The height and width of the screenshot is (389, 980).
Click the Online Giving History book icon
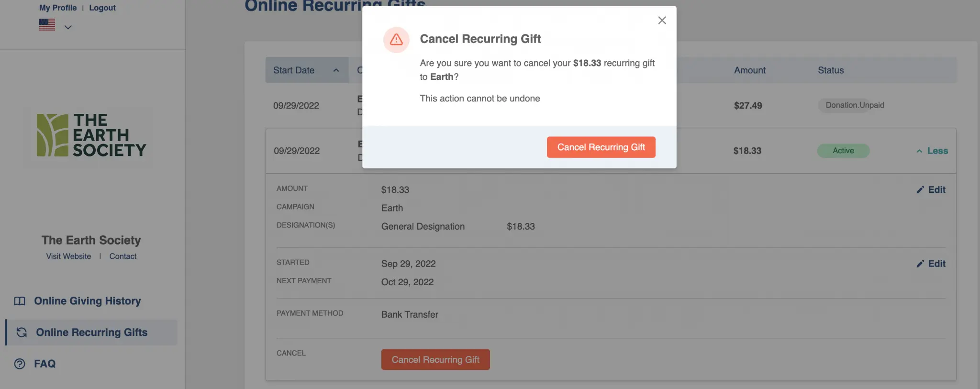coord(20,301)
